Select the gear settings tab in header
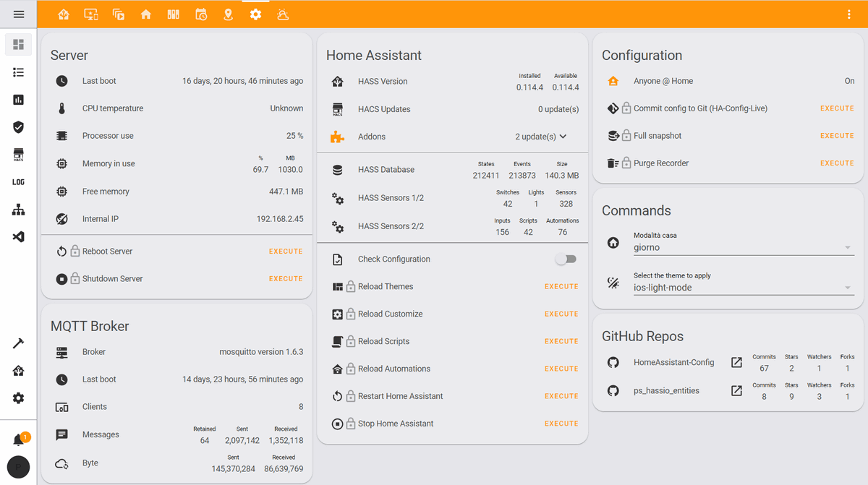Image resolution: width=868 pixels, height=485 pixels. (256, 14)
